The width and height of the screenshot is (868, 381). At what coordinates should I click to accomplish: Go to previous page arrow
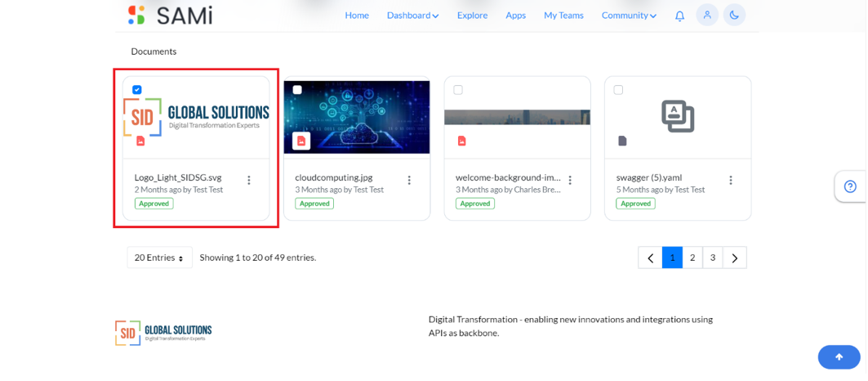click(651, 258)
